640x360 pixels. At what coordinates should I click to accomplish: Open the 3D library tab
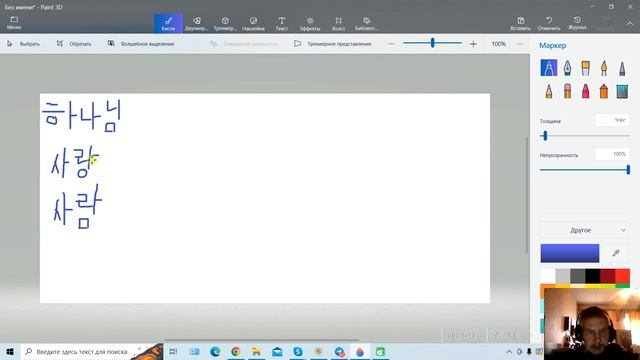tap(366, 24)
